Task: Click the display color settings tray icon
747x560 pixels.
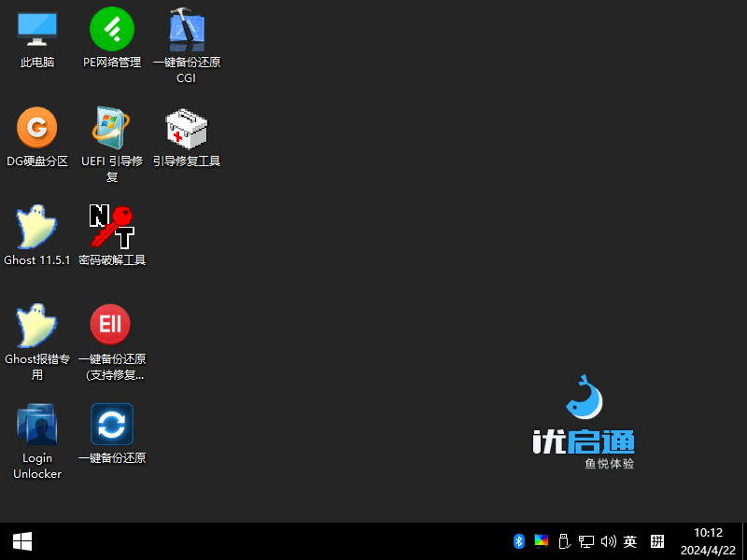Action: 541,541
